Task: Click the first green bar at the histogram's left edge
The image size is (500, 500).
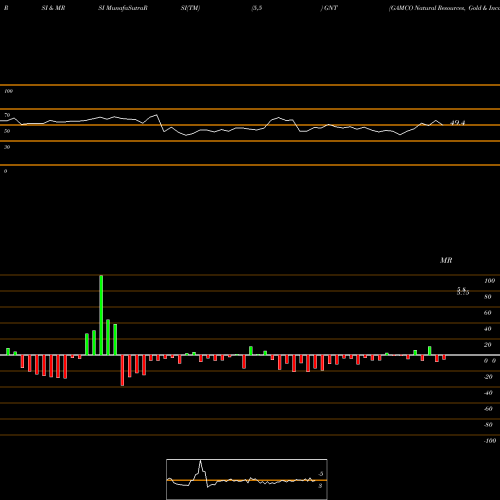Action: [x=8, y=352]
